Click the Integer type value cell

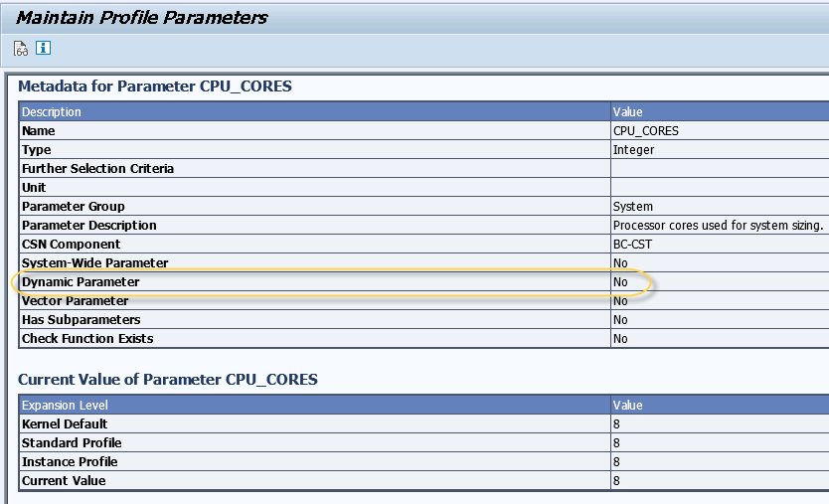pos(634,150)
